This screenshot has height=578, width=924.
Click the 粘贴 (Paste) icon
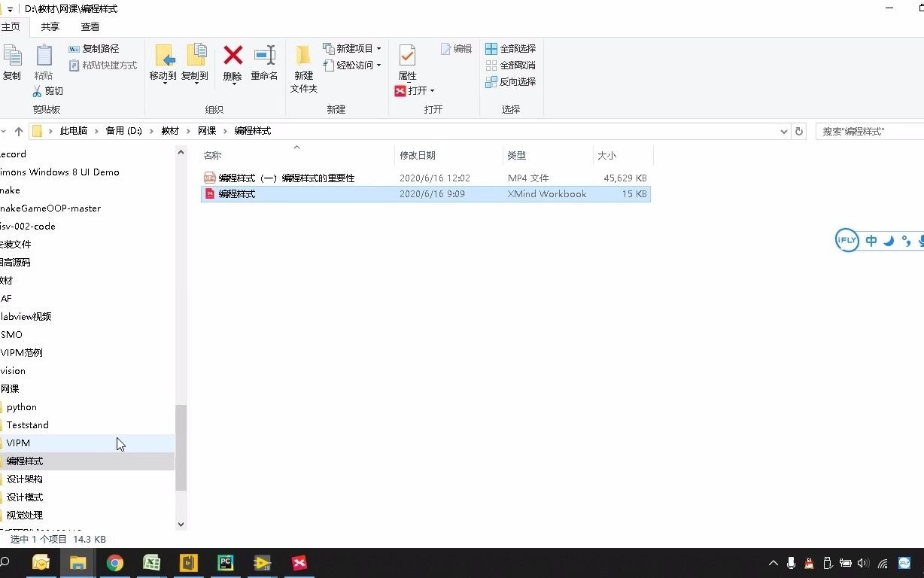(44, 60)
